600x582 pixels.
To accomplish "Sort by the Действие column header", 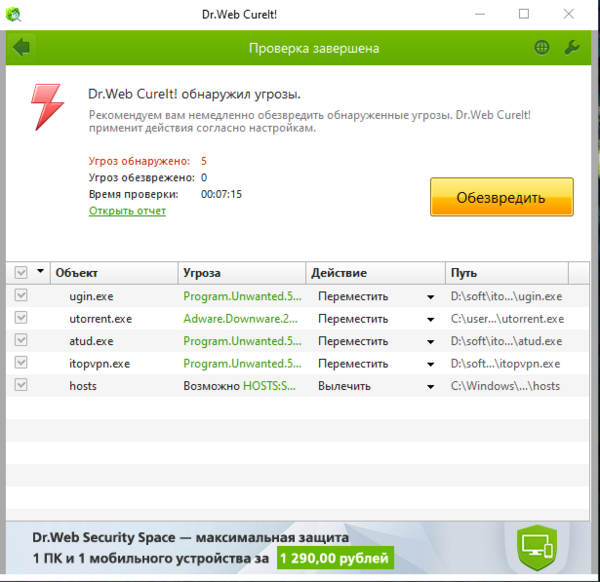I will point(376,273).
